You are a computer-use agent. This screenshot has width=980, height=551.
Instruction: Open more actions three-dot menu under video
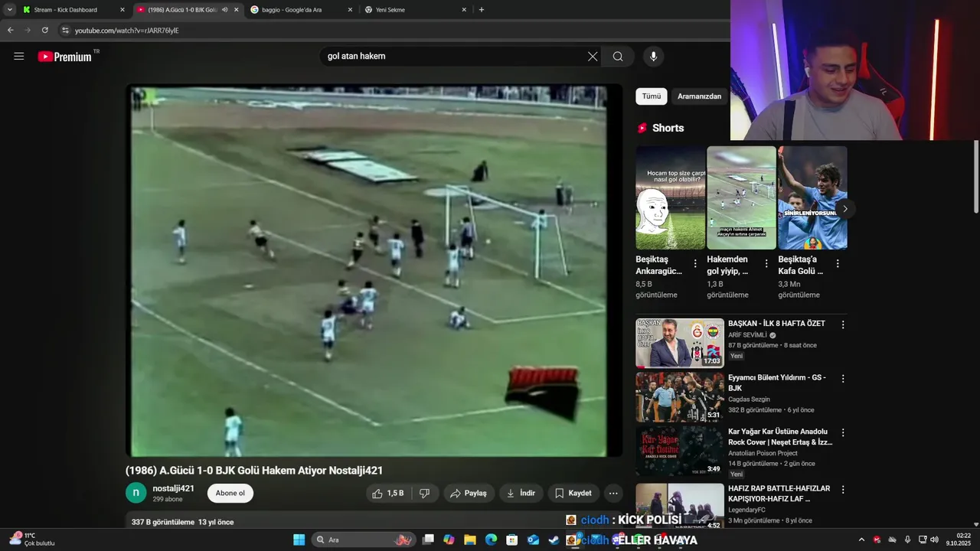click(612, 494)
